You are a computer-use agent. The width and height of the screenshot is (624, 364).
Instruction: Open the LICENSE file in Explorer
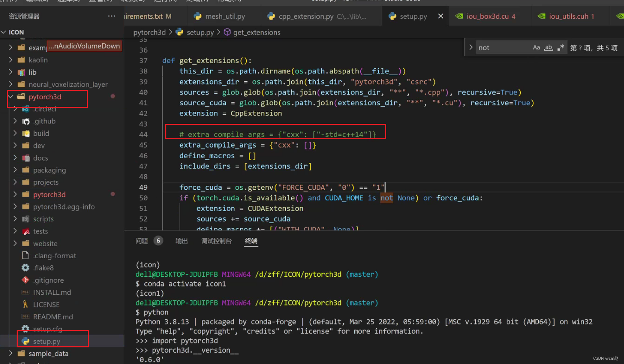(x=46, y=304)
